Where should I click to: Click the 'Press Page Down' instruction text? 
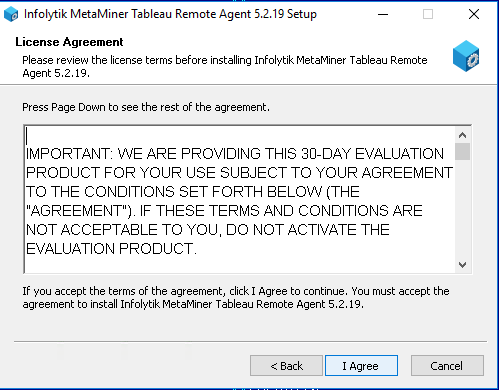[146, 107]
